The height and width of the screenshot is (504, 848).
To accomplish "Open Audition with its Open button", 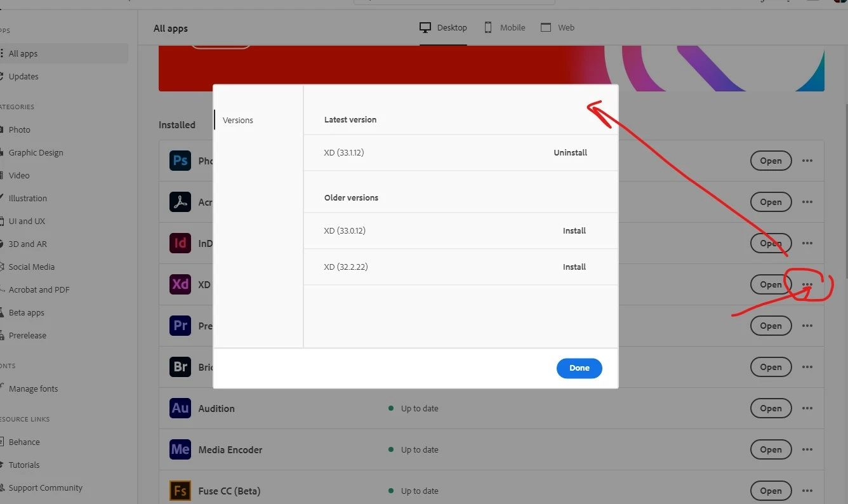I will [x=771, y=408].
